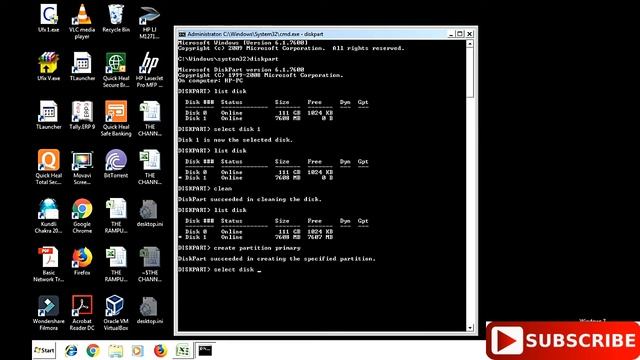640x360 pixels.
Task: Click the cmd vertical scrollbar thumb
Action: coord(470,73)
